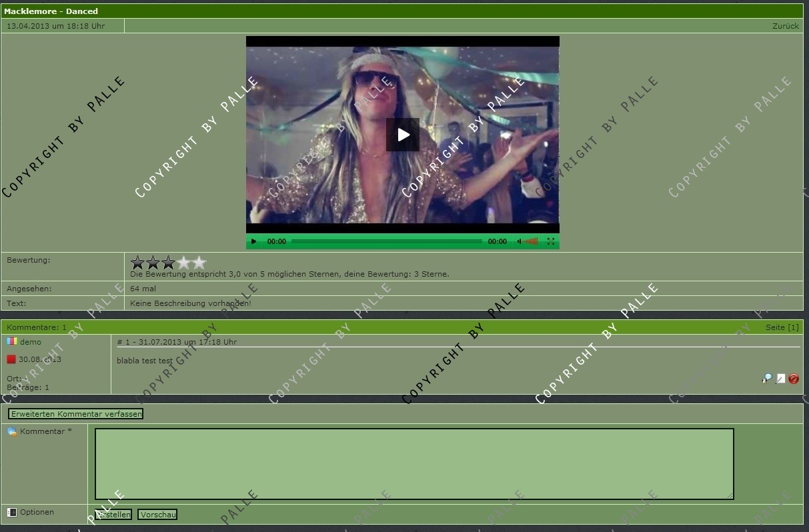The height and width of the screenshot is (532, 809).
Task: Open page 1 of the comments
Action: 792,327
